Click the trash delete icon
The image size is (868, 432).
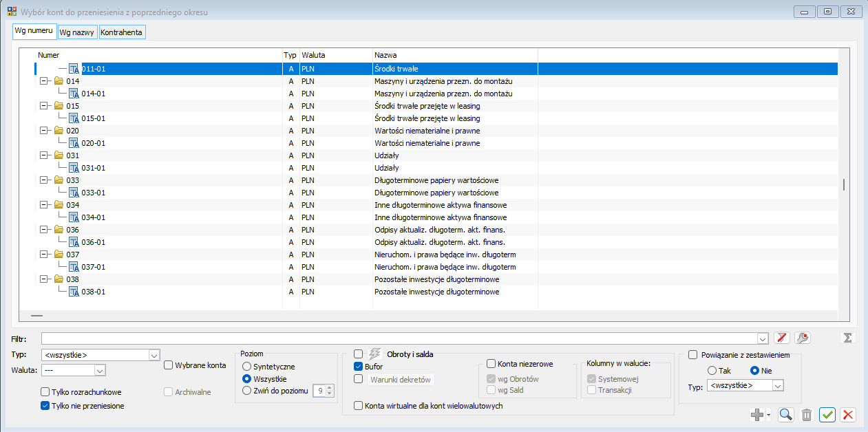tap(807, 415)
